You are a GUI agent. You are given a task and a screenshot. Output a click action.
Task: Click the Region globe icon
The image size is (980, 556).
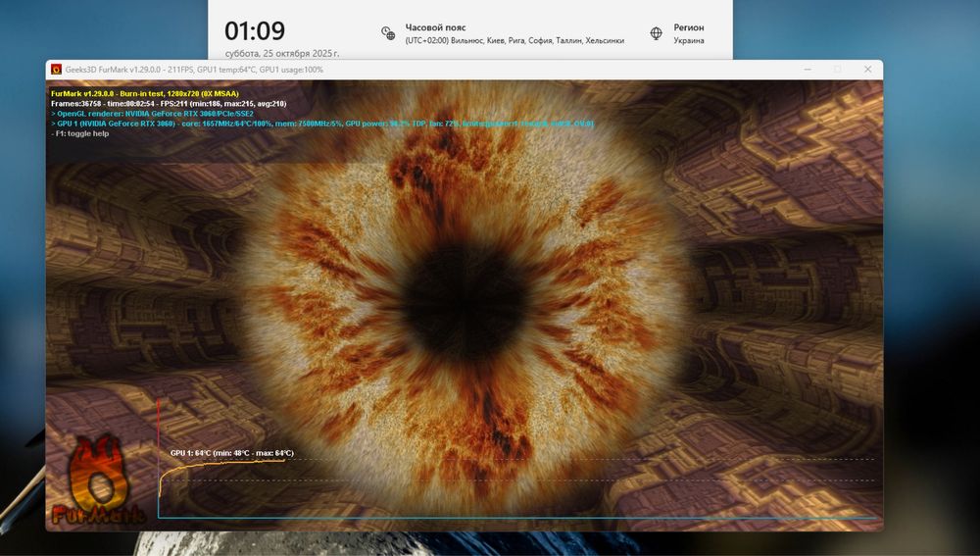point(657,33)
